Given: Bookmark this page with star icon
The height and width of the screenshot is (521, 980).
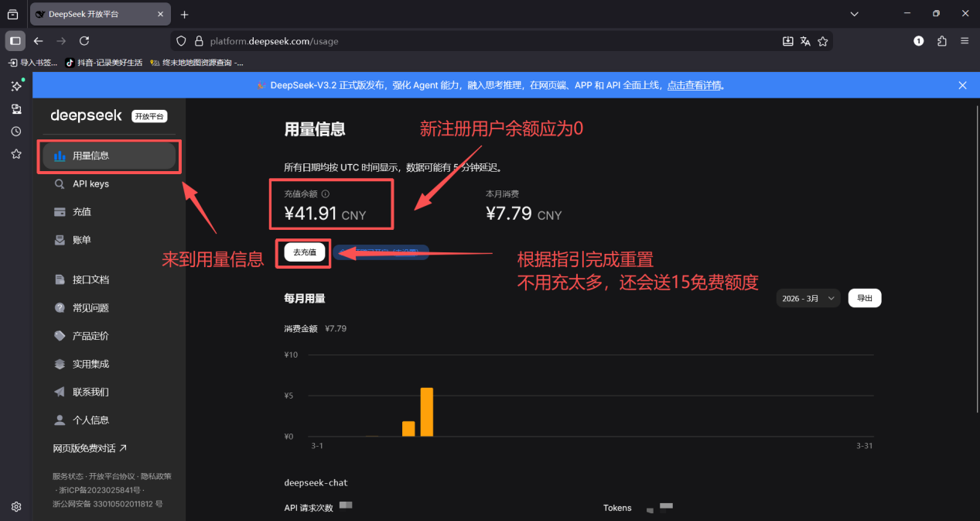Looking at the screenshot, I should click(x=823, y=41).
